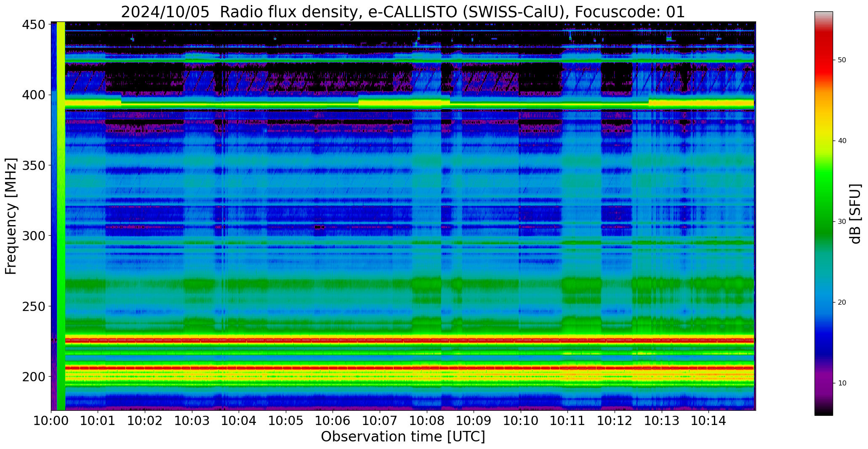Click the 450 frequency tick label
The image size is (868, 449).
(34, 25)
